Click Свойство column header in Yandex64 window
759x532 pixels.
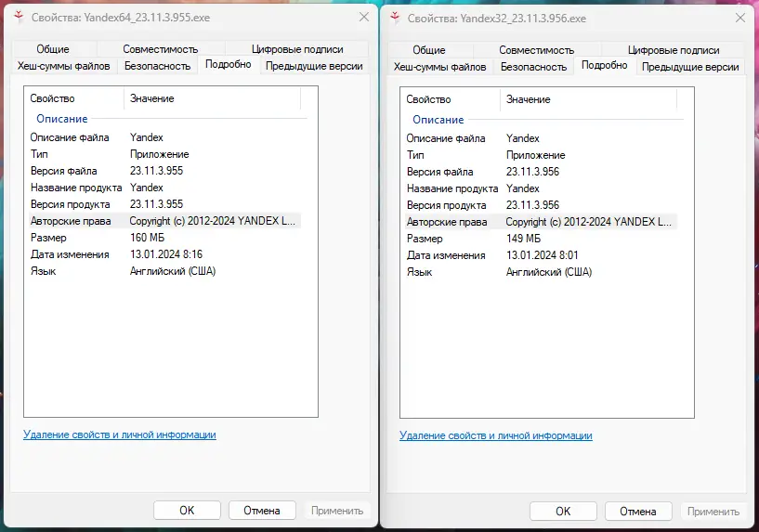52,98
